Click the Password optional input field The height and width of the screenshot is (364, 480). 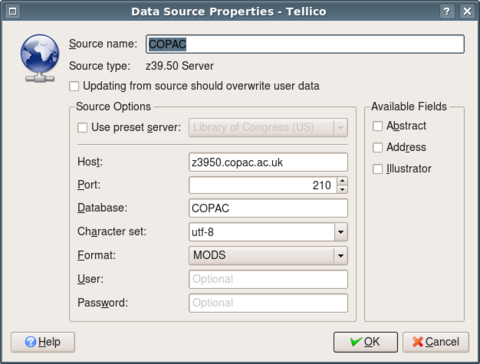pyautogui.click(x=268, y=303)
